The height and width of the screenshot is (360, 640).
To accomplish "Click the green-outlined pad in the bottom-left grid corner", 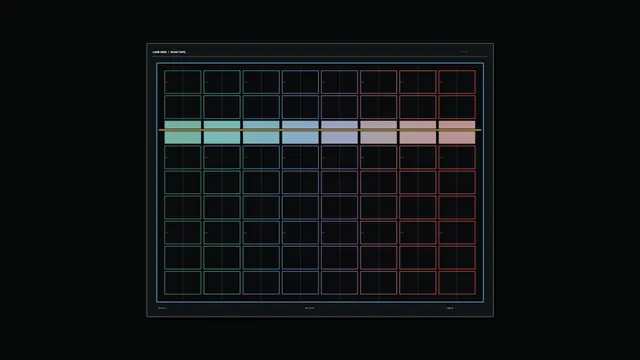I will coord(183,282).
